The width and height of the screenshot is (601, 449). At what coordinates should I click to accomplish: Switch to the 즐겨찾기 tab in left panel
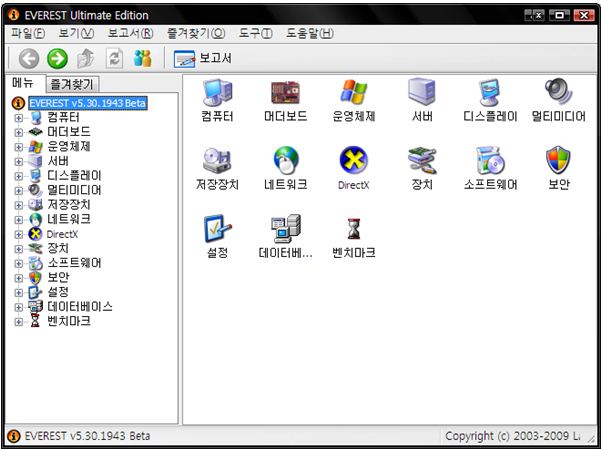pos(72,84)
